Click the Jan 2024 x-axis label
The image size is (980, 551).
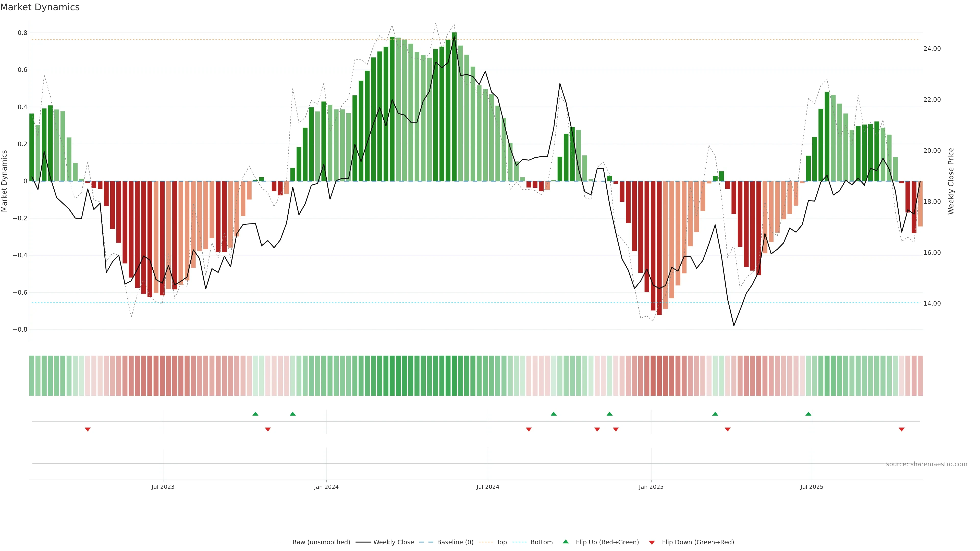click(326, 487)
